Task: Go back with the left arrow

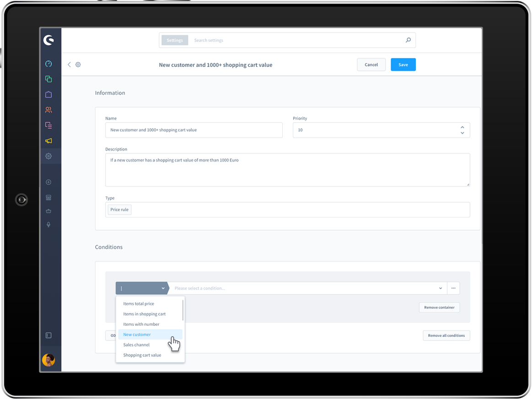Action: coord(69,65)
